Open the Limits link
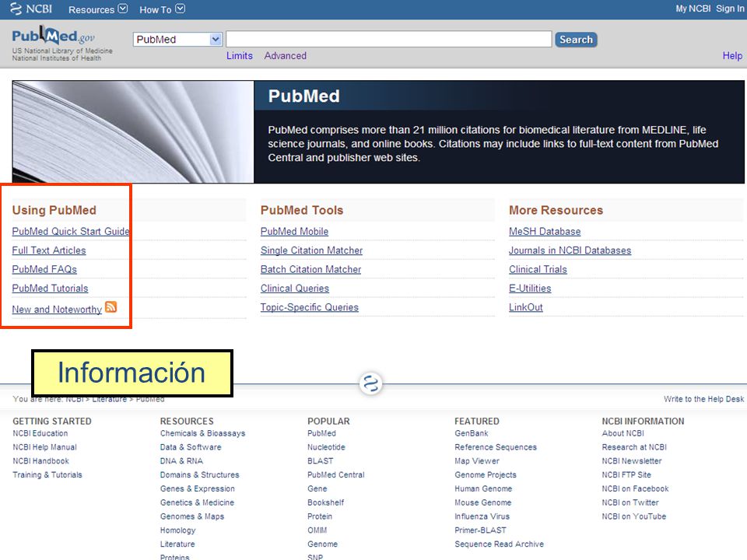Viewport: 747px width, 560px height. (x=240, y=56)
